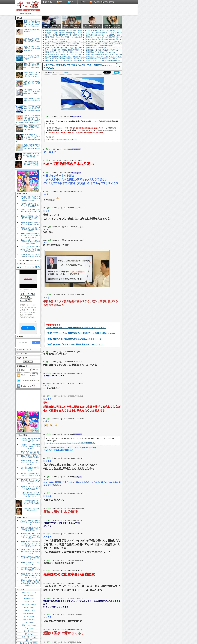The image size is (197, 644).
Task: Follow @kinisoku_ on Twitter
Action: point(26,14)
